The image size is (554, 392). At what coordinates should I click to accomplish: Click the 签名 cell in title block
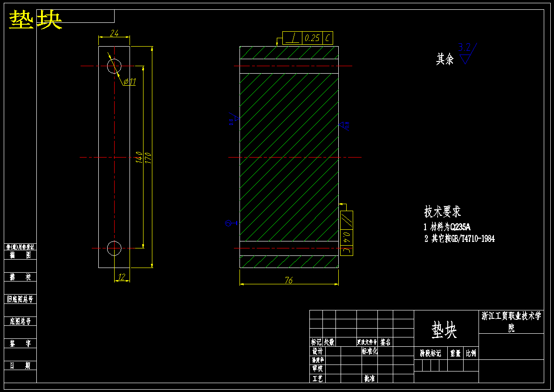[385, 342]
